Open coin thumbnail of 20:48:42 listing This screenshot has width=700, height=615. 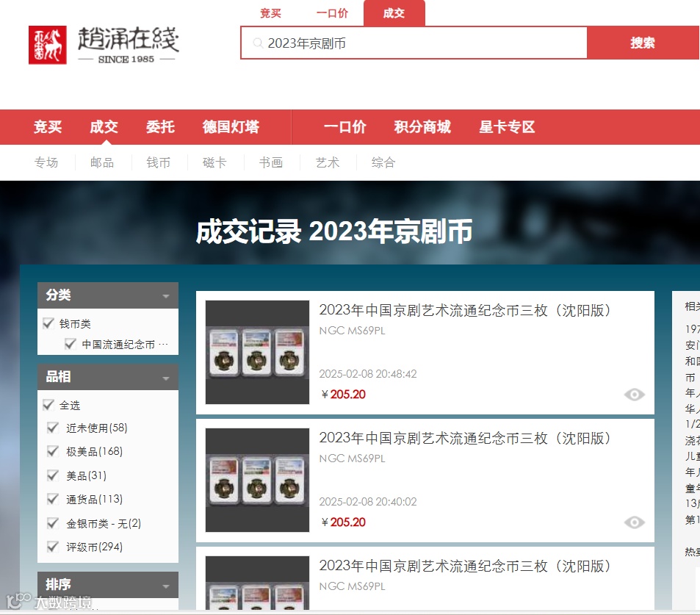(257, 352)
